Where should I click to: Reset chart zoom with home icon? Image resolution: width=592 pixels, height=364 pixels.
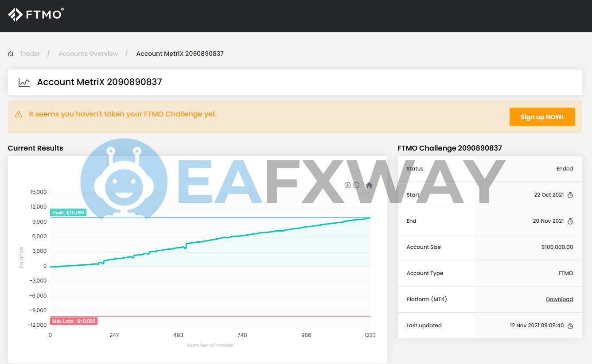pos(369,185)
